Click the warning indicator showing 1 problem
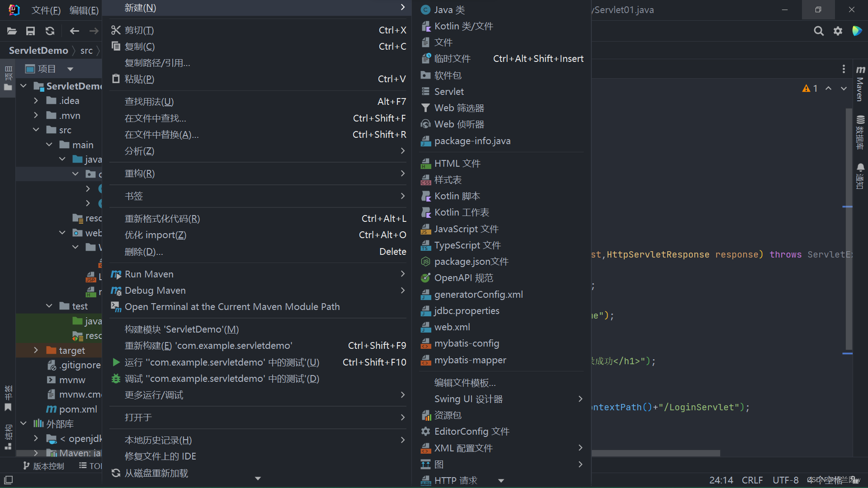Screen dimensions: 868x488 pyautogui.click(x=810, y=89)
